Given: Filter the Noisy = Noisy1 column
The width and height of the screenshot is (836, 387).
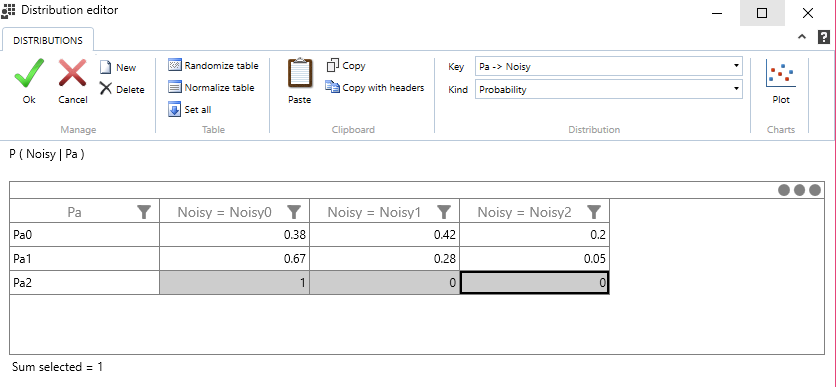Looking at the screenshot, I should [x=444, y=212].
